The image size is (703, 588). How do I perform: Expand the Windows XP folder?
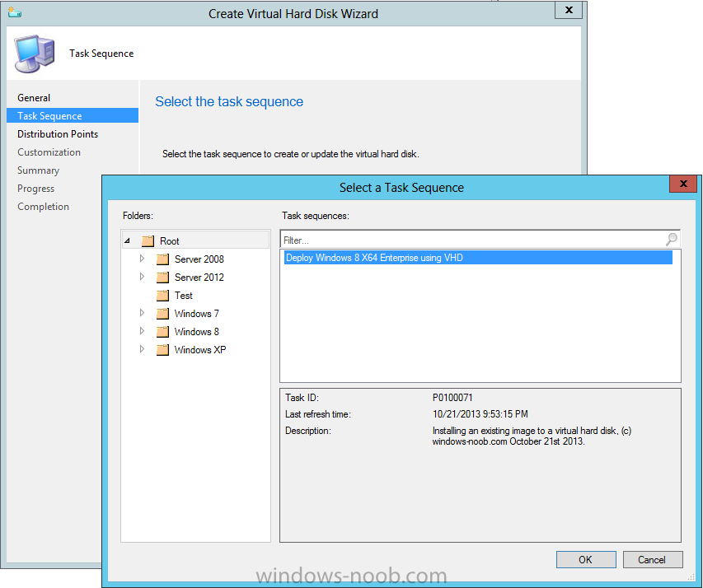[x=142, y=348]
